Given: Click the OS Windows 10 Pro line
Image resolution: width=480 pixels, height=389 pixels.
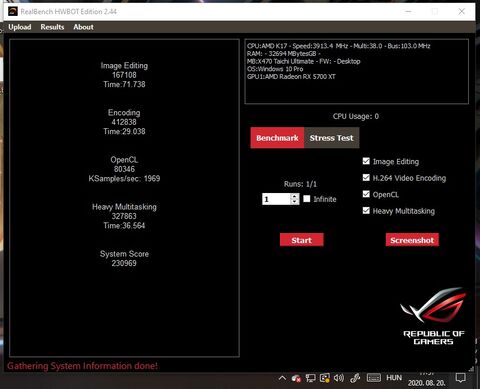Looking at the screenshot, I should click(275, 69).
